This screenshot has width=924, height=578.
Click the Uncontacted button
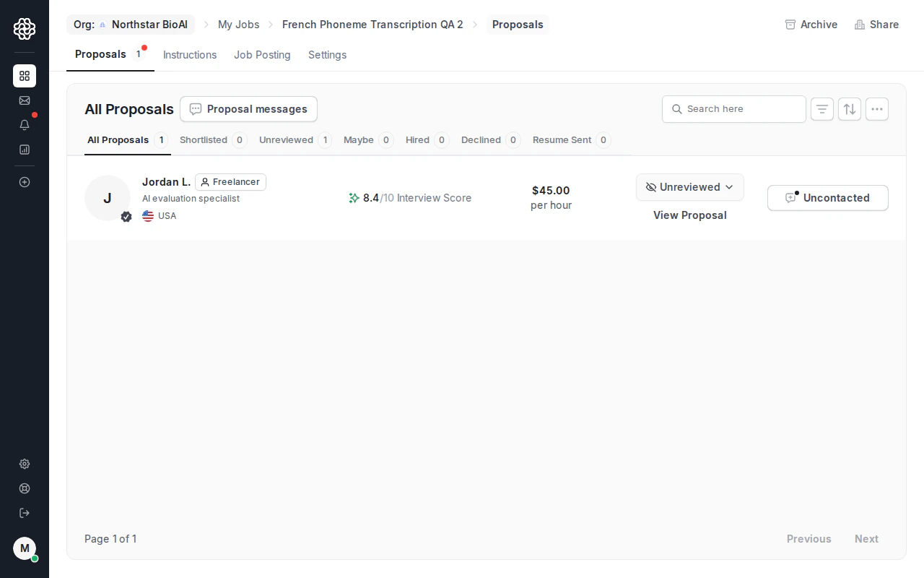coord(828,198)
